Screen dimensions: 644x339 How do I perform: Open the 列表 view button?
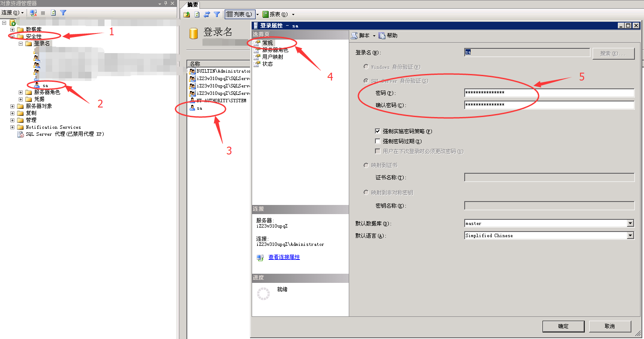click(239, 14)
